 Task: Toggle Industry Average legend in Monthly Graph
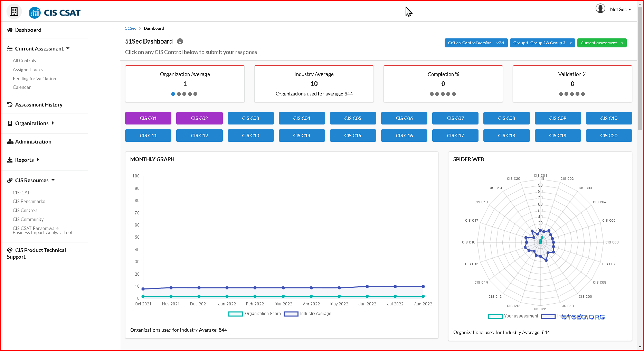pyautogui.click(x=307, y=314)
